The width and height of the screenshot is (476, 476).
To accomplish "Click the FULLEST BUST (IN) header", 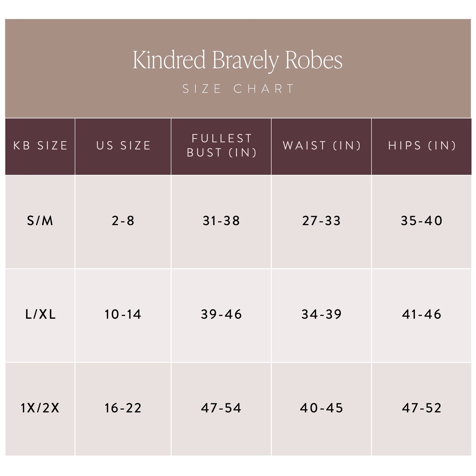I will point(222,146).
